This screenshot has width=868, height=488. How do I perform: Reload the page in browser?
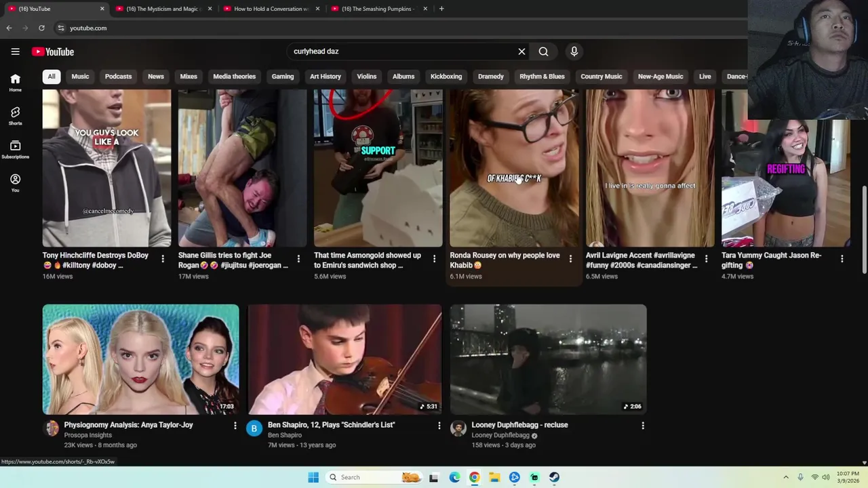pos(41,28)
